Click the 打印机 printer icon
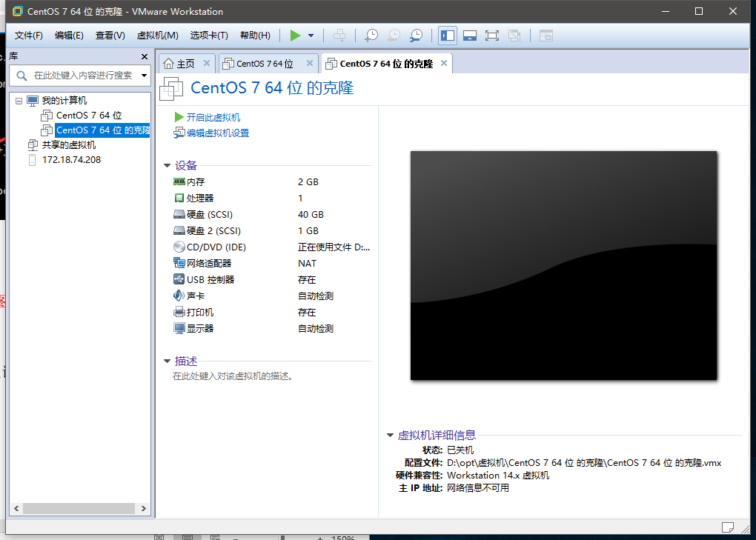 click(x=179, y=312)
